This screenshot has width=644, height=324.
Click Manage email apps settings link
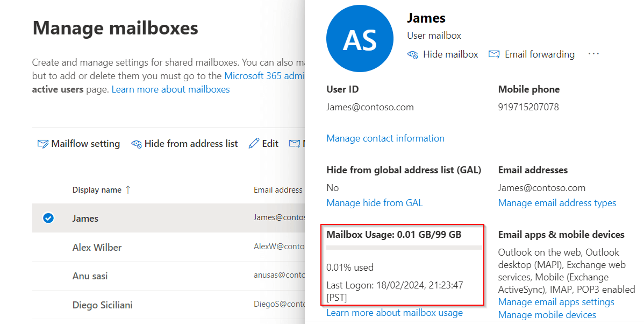(556, 302)
